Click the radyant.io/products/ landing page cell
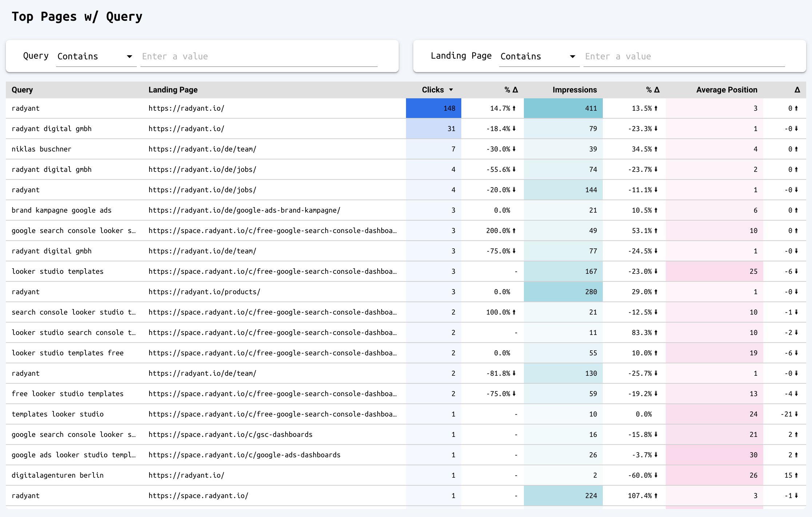The height and width of the screenshot is (517, 812). [204, 292]
